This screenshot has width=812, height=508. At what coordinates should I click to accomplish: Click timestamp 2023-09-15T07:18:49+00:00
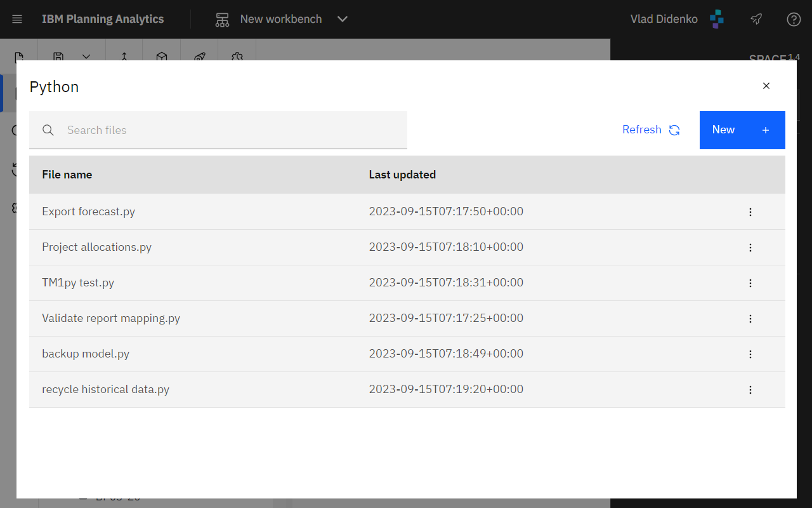(446, 354)
